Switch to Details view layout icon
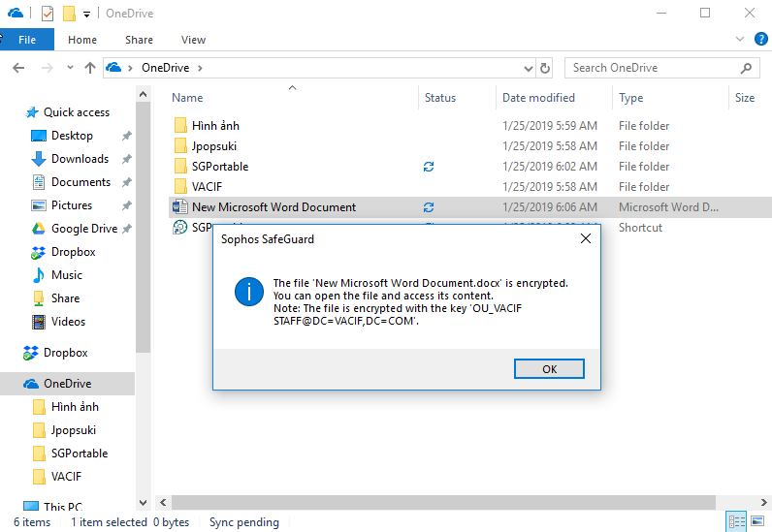Screen dimensions: 772x532 736,521
